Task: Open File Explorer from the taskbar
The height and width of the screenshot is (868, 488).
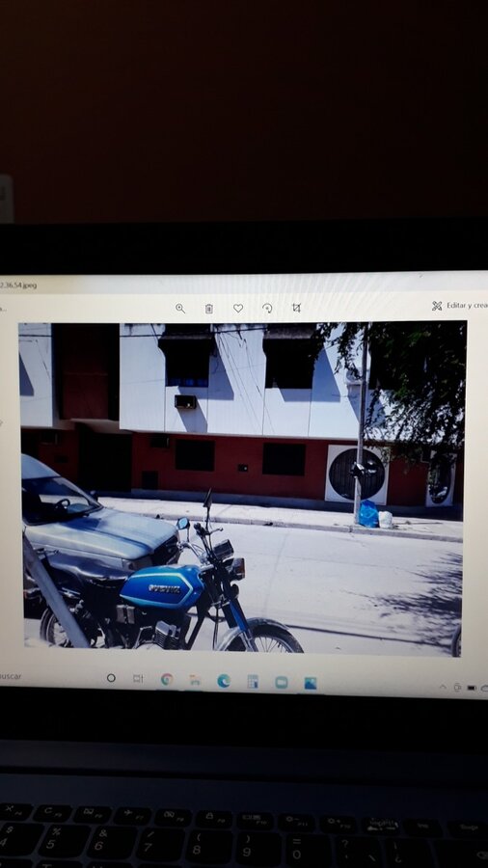Action: (195, 680)
